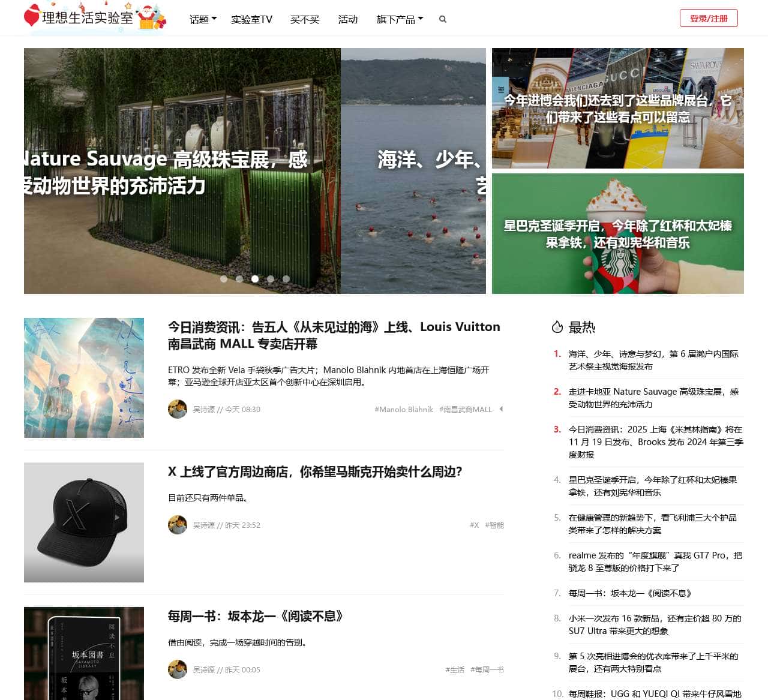Expand the 旗下产品 dropdown menu
Screen dimensions: 768x700
click(x=400, y=19)
